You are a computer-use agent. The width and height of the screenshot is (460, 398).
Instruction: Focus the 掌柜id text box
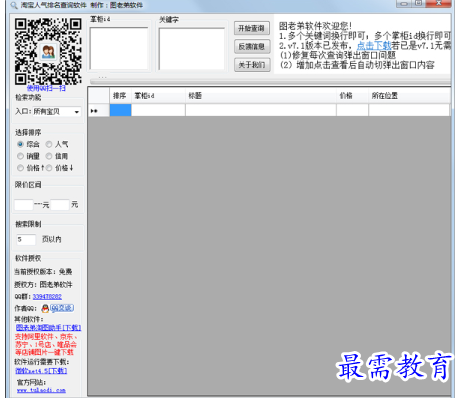[119, 49]
